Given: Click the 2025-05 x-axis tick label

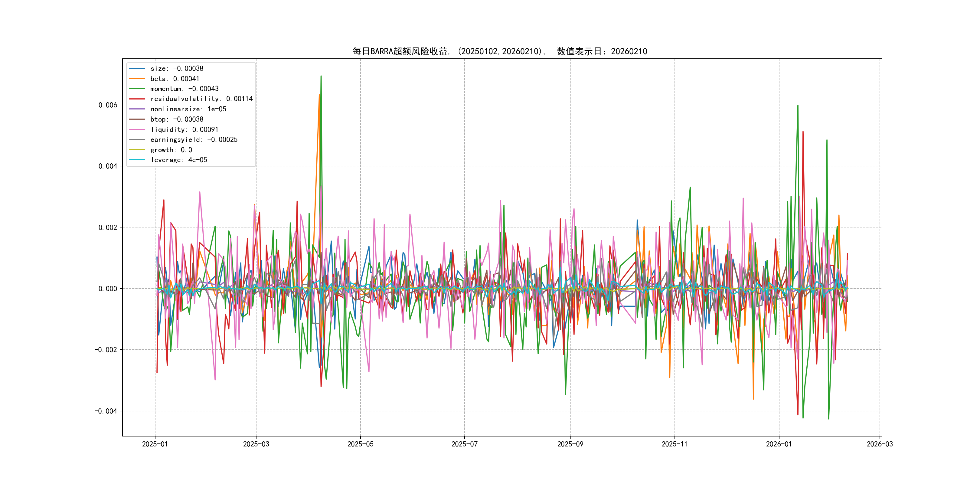Looking at the screenshot, I should click(360, 444).
